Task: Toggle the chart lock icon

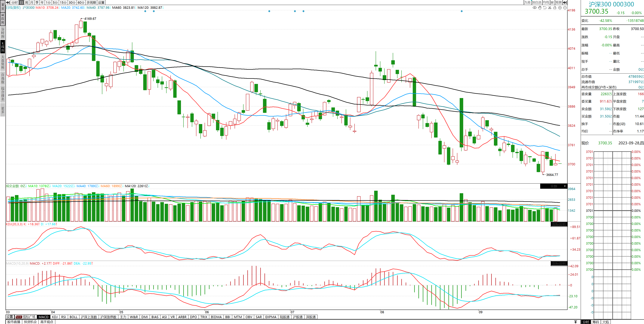Action: [x=555, y=8]
